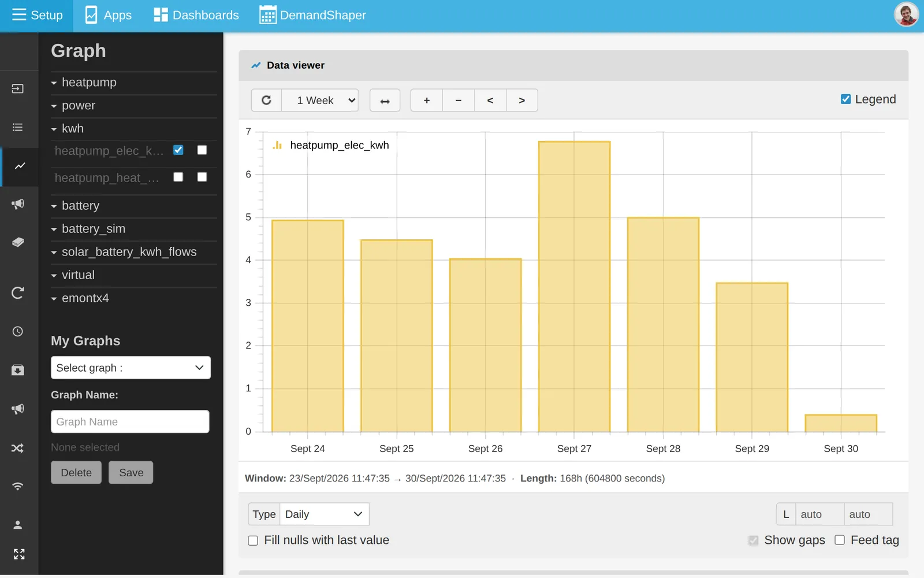
Task: Check heatpump_elec_kwh right axis checkbox
Action: 202,150
